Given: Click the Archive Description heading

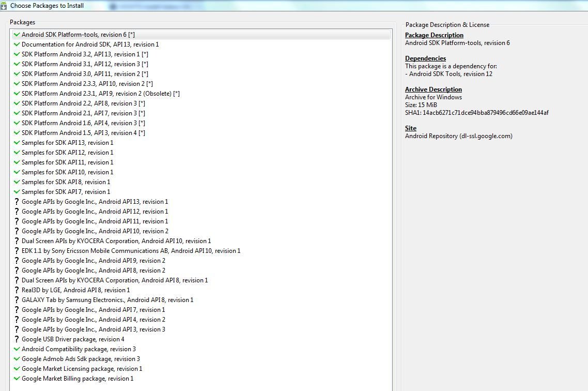Looking at the screenshot, I should click(x=434, y=89).
